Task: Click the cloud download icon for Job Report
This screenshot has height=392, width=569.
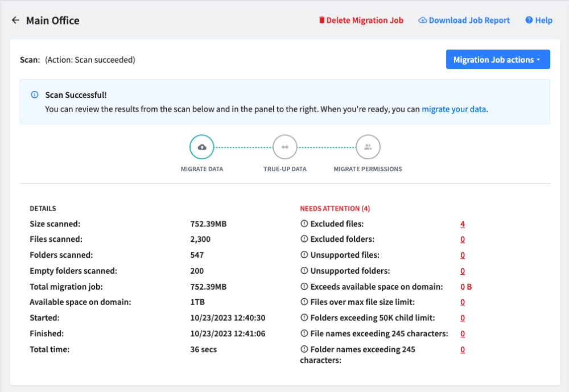Action: 423,20
